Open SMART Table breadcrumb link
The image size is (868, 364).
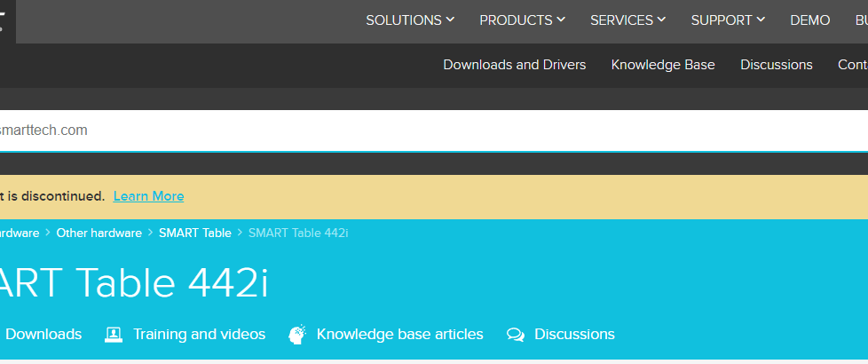pyautogui.click(x=195, y=233)
